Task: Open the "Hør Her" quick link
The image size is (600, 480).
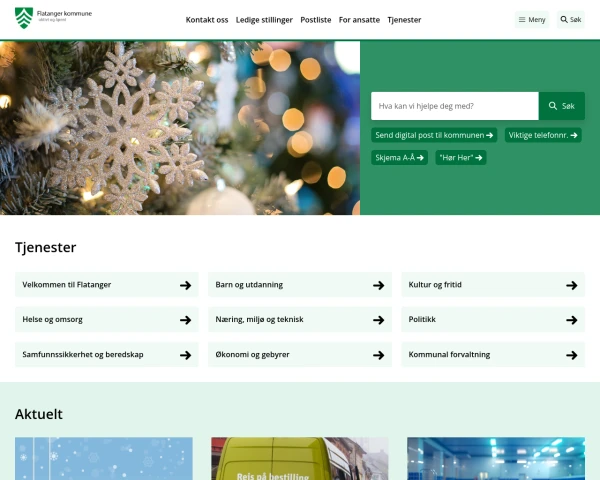Action: point(461,158)
